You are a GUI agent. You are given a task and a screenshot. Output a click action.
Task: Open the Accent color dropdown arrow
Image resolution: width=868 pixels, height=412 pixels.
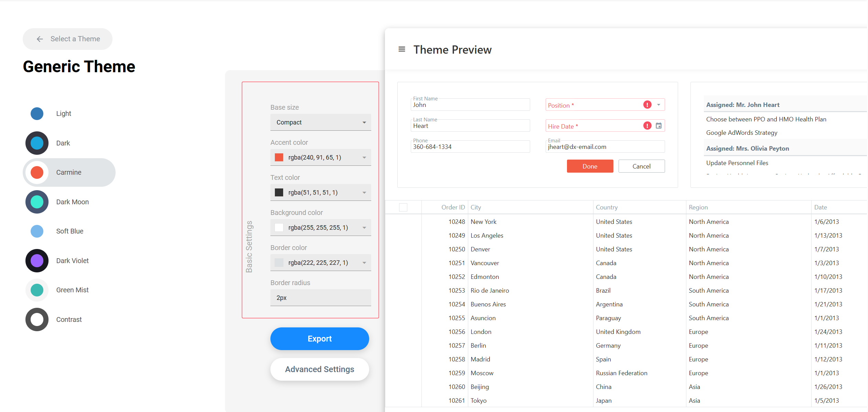point(364,158)
